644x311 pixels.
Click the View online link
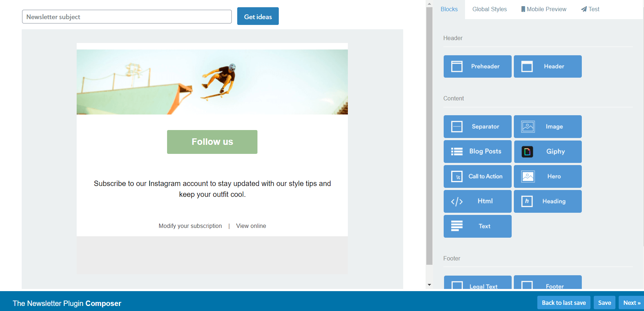[251, 226]
